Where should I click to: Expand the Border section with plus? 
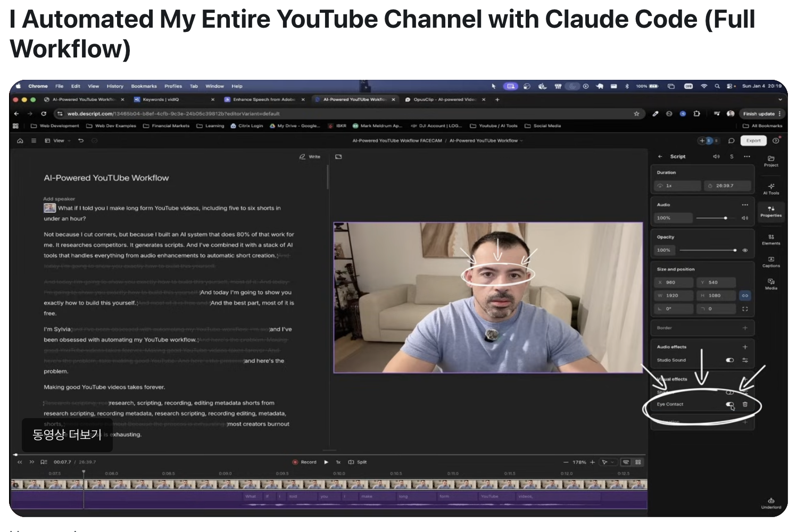745,328
